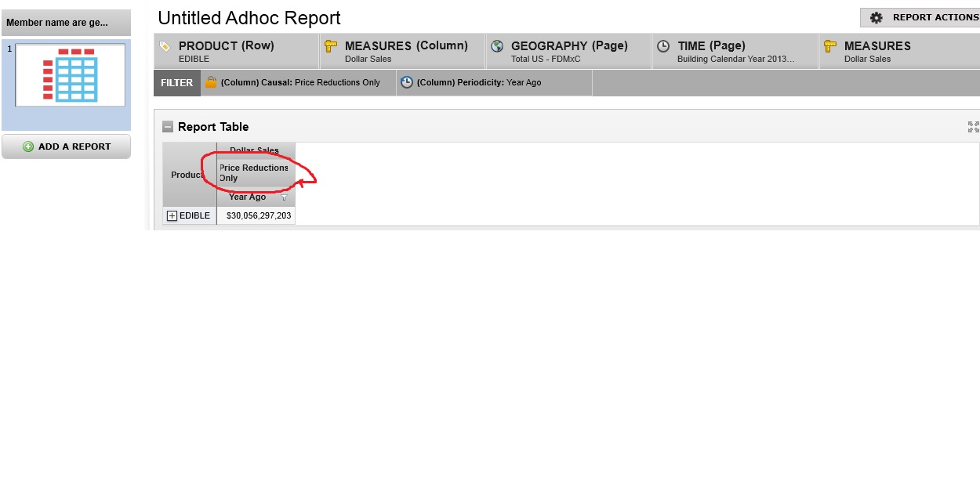The height and width of the screenshot is (481, 980).
Task: Click the gear icon beside Report Actions
Action: [x=877, y=17]
